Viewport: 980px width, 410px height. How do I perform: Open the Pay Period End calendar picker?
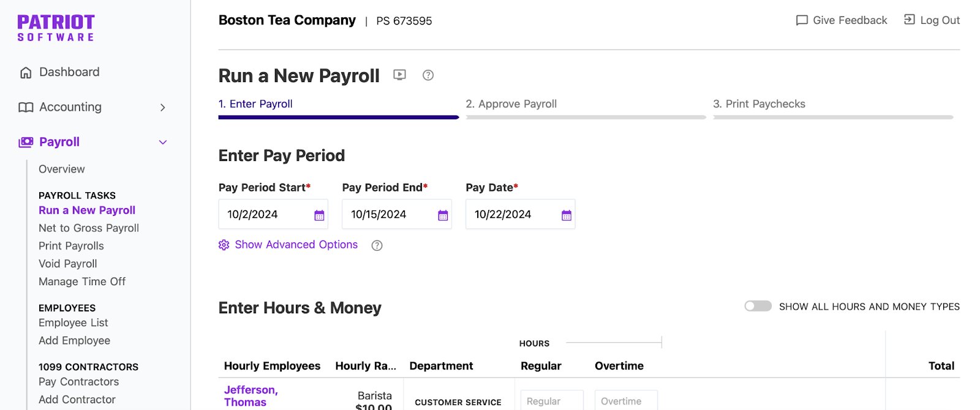click(443, 215)
